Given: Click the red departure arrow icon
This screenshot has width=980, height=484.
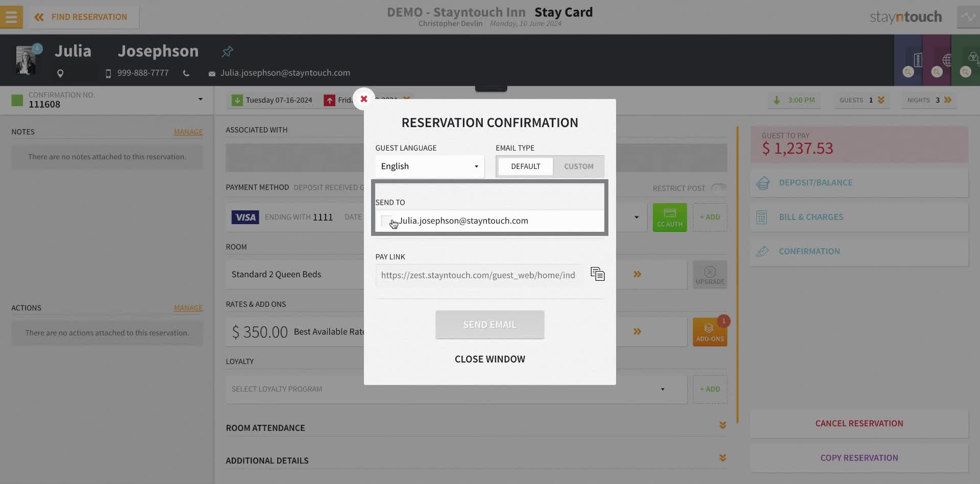Looking at the screenshot, I should pyautogui.click(x=329, y=100).
